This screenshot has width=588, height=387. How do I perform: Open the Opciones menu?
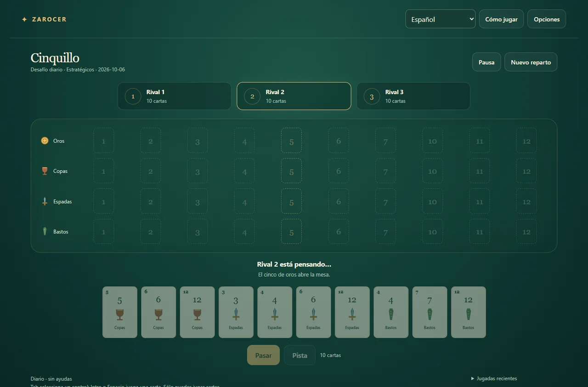[x=547, y=19]
